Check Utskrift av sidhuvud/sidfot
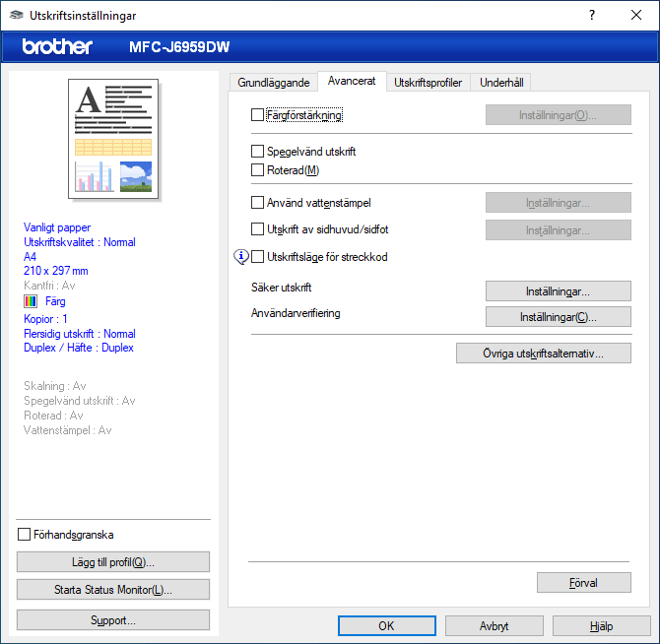The image size is (660, 644). 257,229
